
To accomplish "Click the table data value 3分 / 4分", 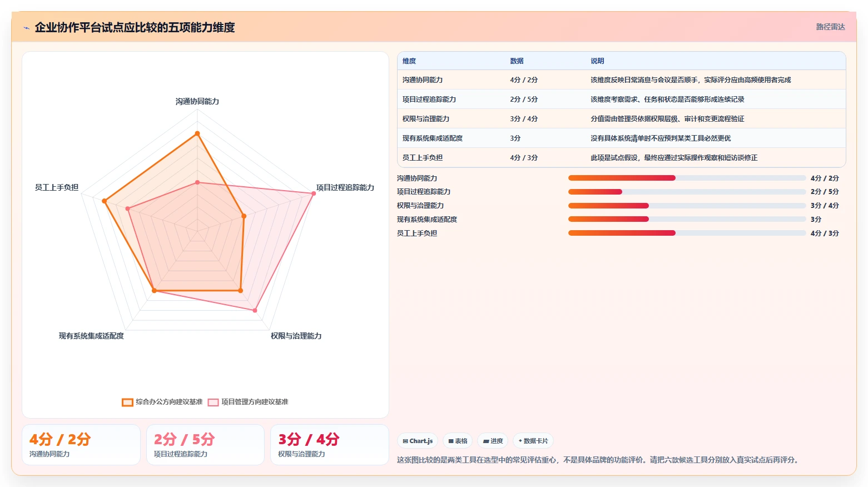I will [524, 119].
